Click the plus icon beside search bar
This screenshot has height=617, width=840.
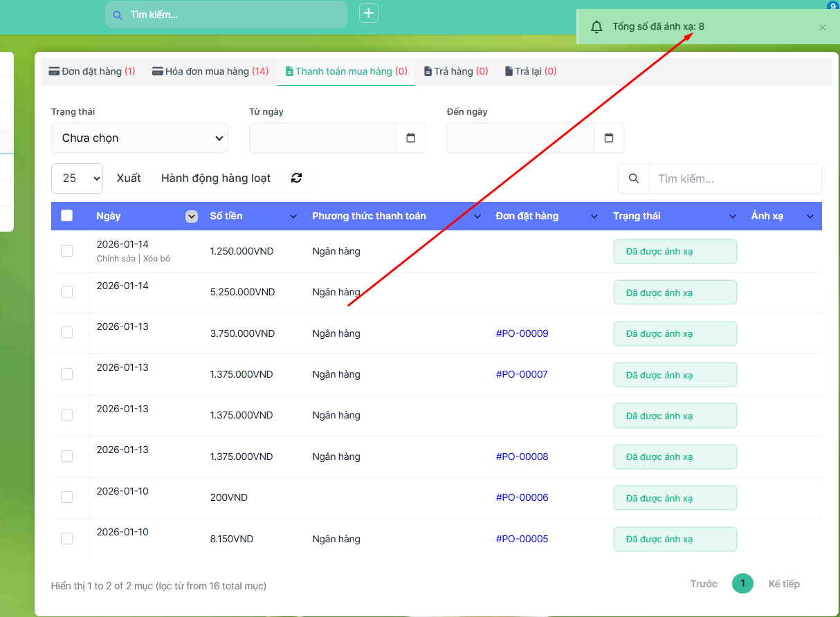pos(369,13)
